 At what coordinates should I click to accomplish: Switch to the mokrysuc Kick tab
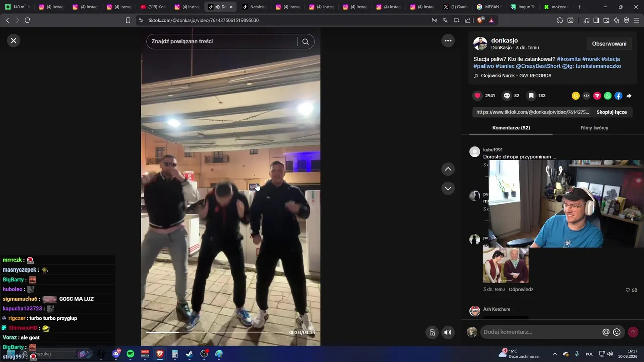pyautogui.click(x=555, y=7)
